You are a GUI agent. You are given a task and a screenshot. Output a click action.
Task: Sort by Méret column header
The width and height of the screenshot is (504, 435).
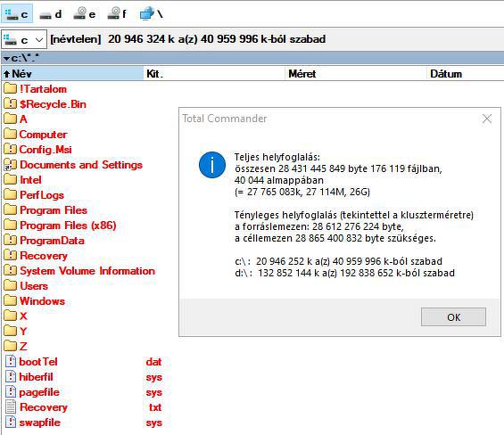pos(356,74)
